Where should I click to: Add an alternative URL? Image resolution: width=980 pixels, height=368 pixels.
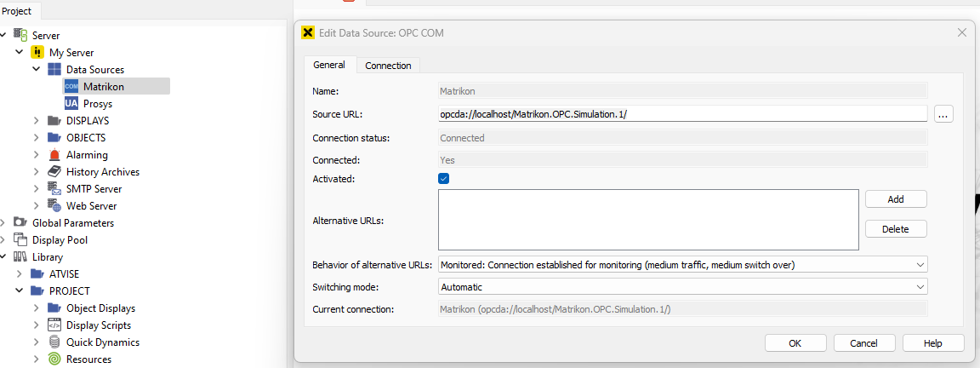[896, 199]
